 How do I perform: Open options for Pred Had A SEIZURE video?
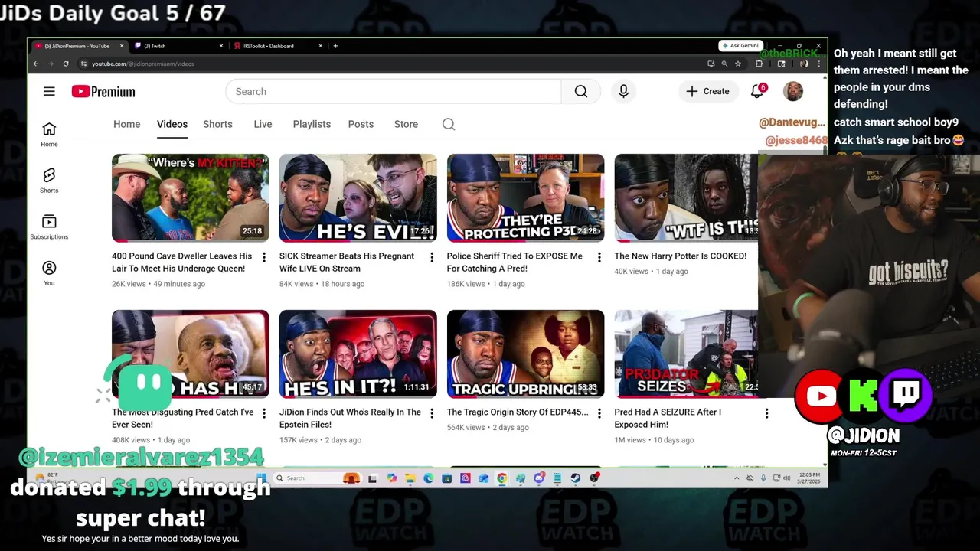(x=766, y=413)
